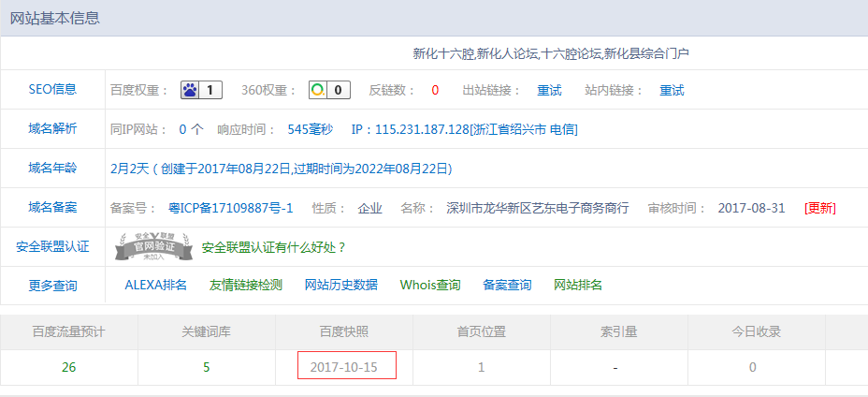Open the 反链数 value 0
This screenshot has height=397, width=868.
tap(435, 91)
